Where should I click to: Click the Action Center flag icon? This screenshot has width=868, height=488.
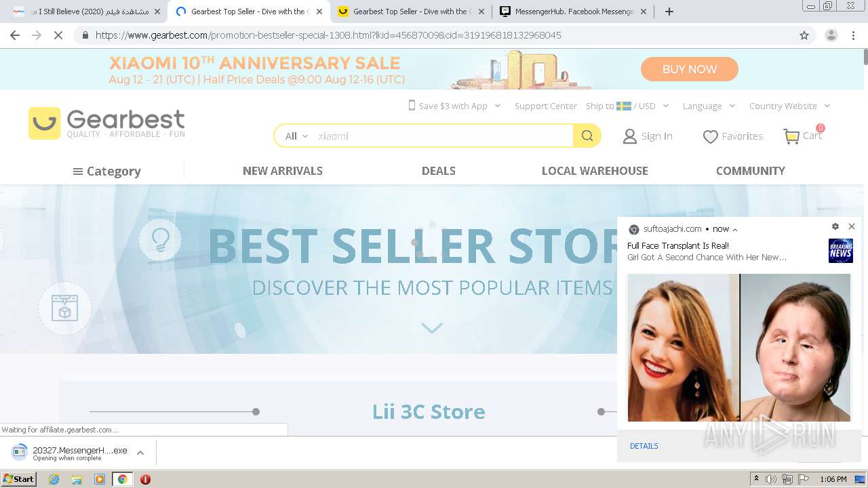coord(804,479)
